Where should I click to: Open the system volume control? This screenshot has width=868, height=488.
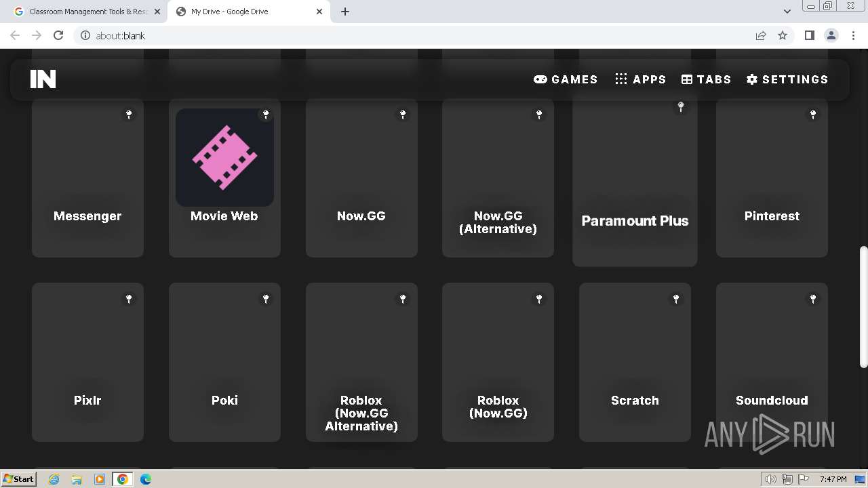coord(770,479)
